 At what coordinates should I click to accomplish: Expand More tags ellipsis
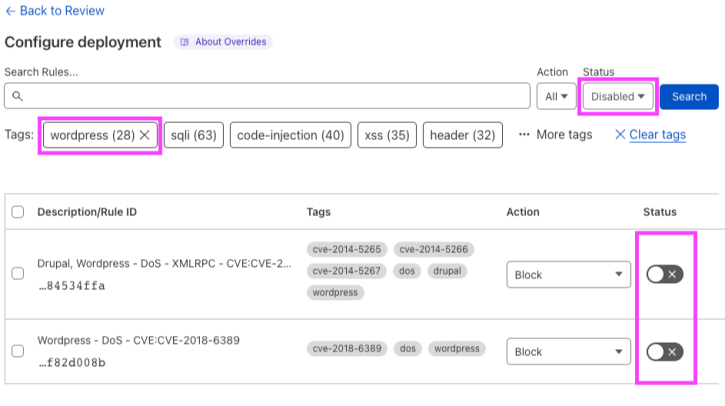pyautogui.click(x=554, y=135)
